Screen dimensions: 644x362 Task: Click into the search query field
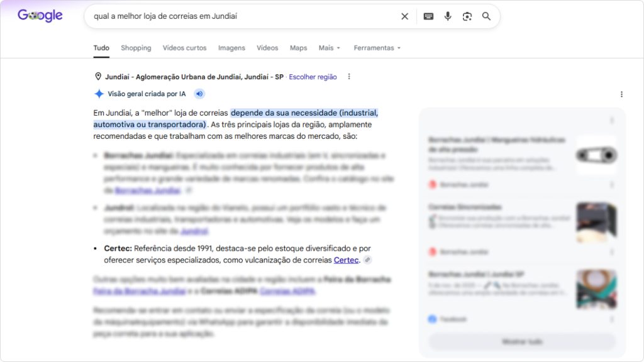click(x=242, y=16)
